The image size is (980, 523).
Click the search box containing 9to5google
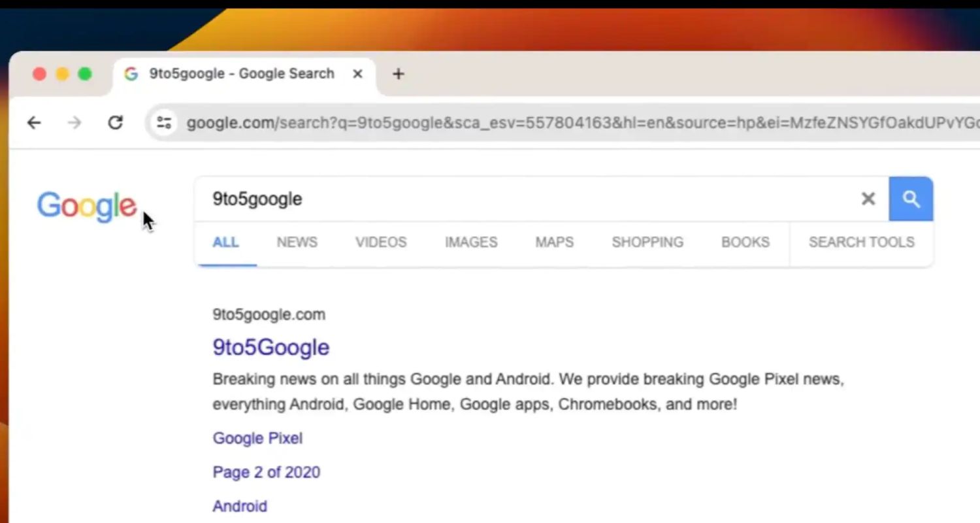click(523, 199)
